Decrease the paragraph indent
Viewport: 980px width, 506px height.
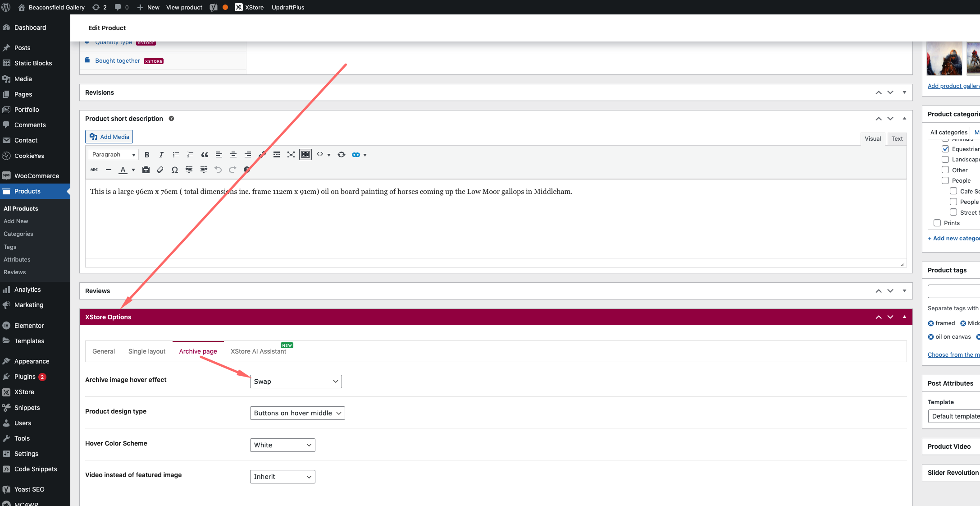point(189,170)
